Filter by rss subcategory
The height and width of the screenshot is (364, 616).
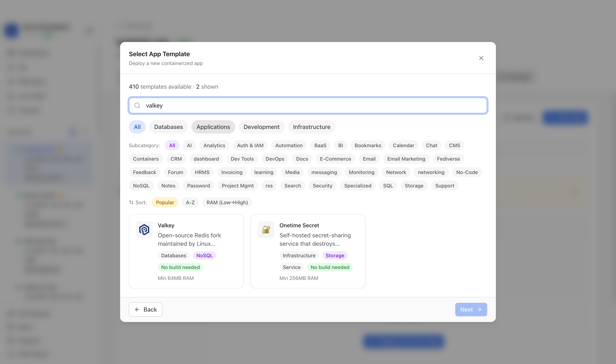pos(269,186)
